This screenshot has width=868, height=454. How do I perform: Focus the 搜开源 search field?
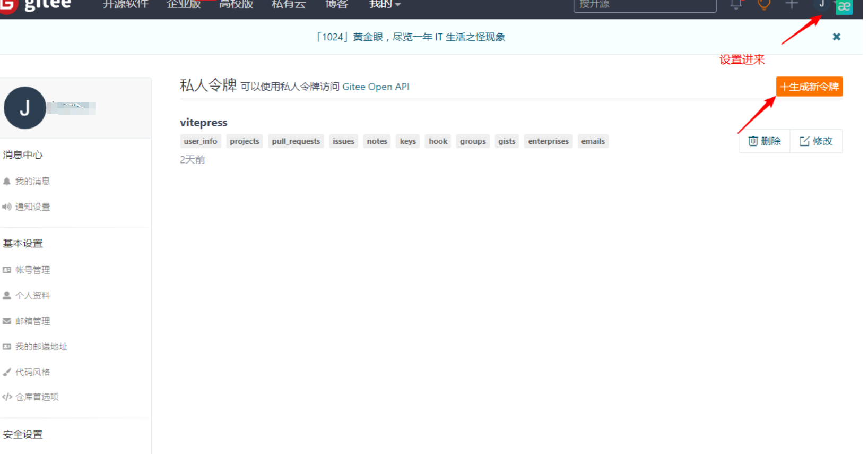[x=645, y=5]
